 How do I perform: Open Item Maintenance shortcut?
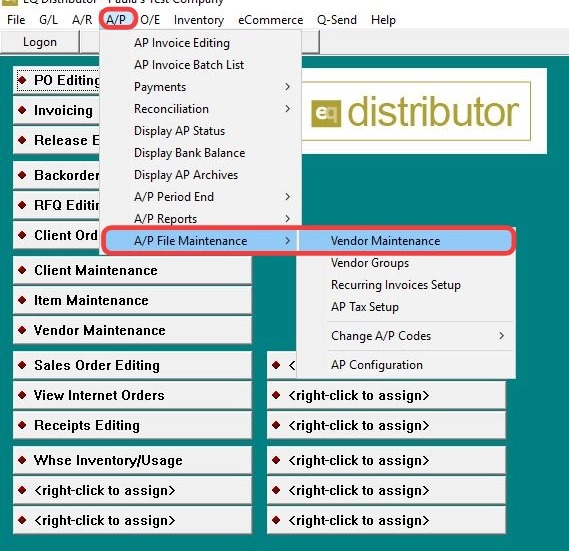coord(132,300)
